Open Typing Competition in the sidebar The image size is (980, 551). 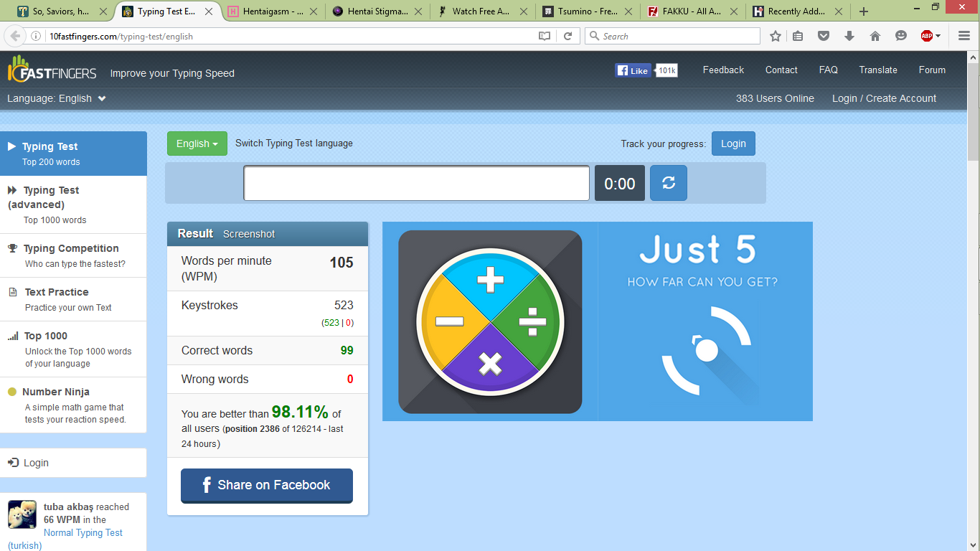pyautogui.click(x=71, y=248)
